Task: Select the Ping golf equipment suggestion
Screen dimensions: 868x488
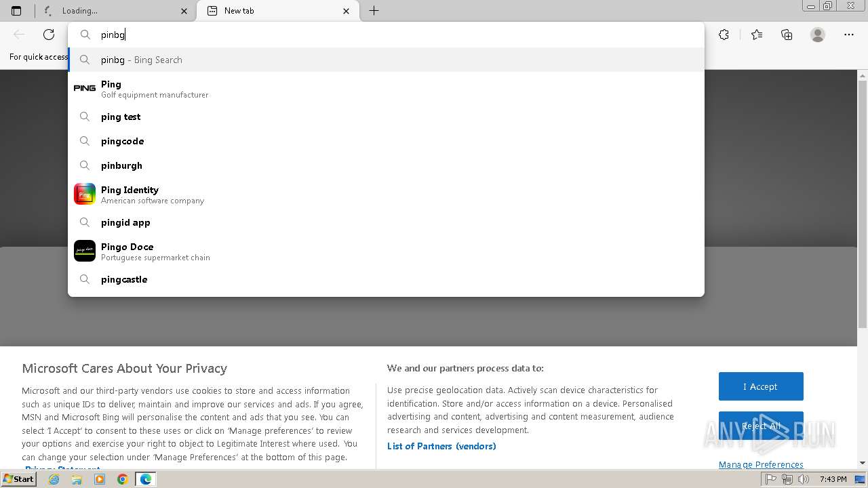Action: pos(386,89)
